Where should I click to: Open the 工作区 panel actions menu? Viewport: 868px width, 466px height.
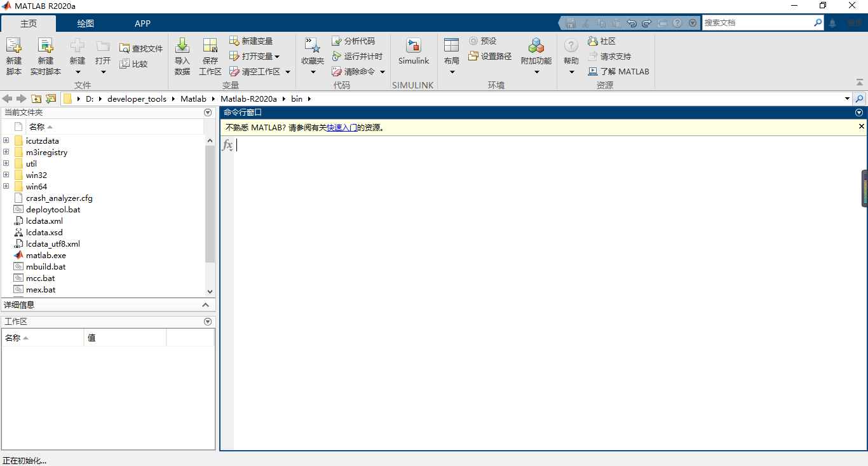pyautogui.click(x=208, y=322)
